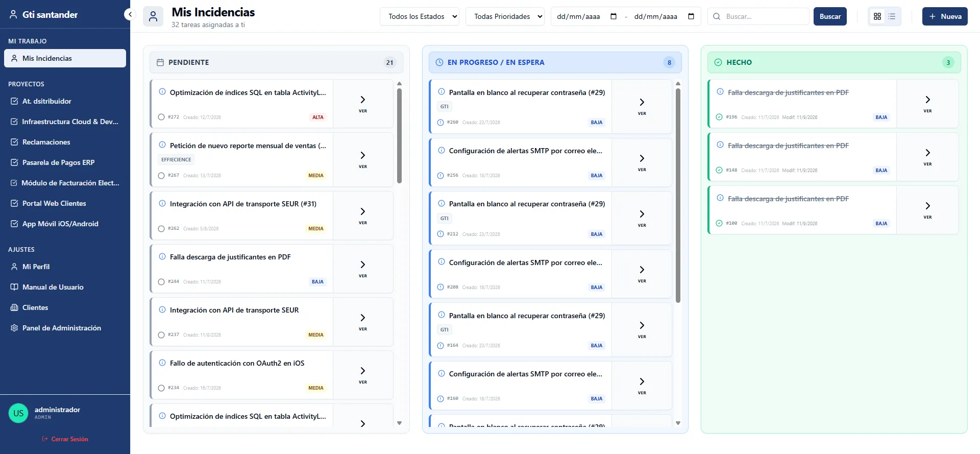Toggle the status circle on incident #237
The width and height of the screenshot is (980, 454).
click(x=161, y=334)
